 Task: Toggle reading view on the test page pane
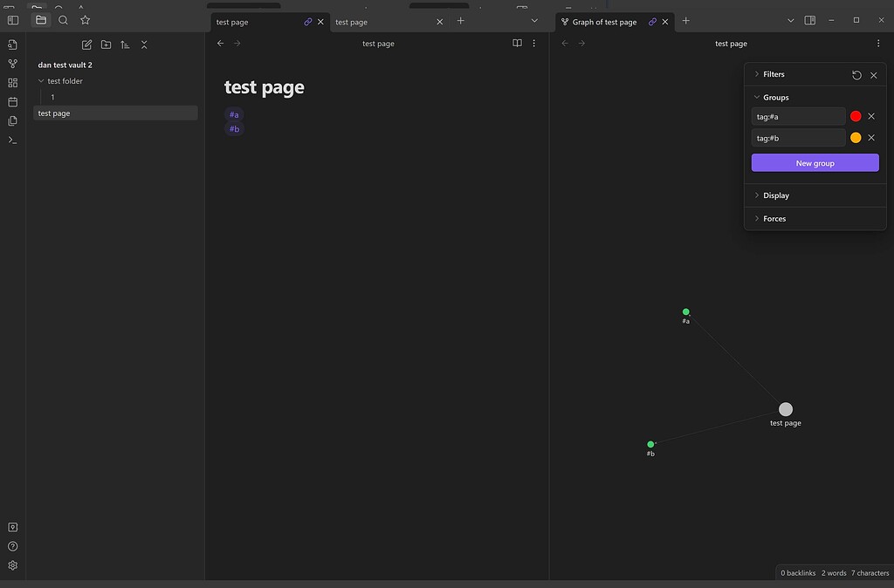pos(517,43)
